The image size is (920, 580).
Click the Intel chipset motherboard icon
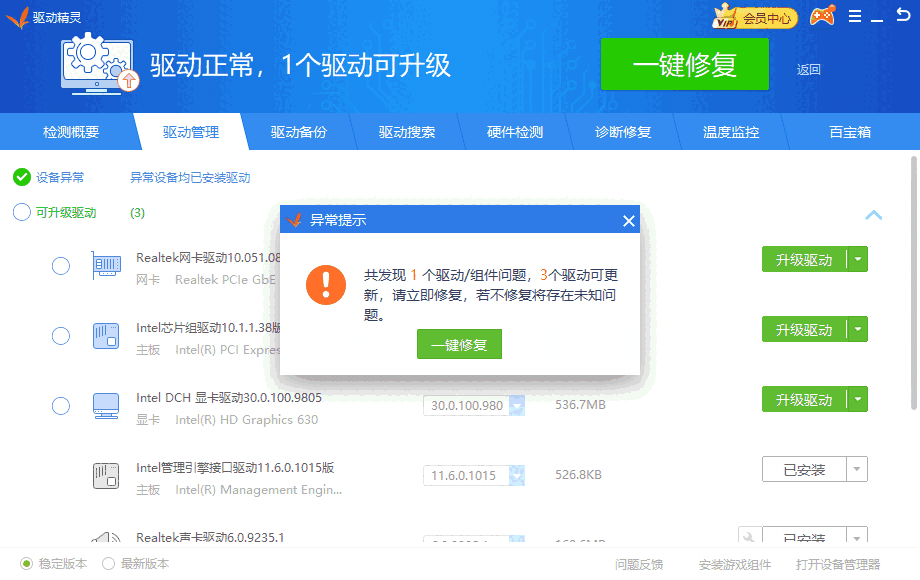click(106, 335)
